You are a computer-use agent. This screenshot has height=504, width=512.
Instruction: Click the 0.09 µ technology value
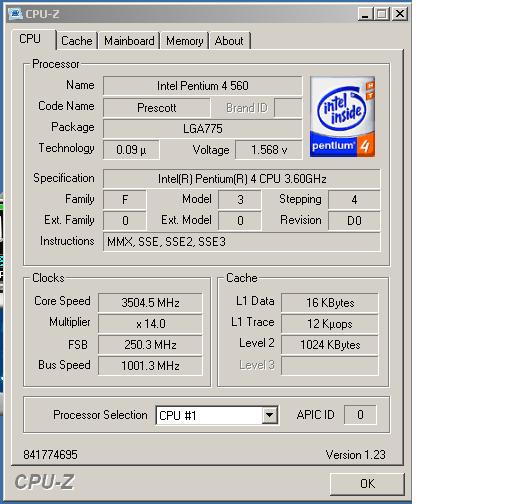(x=131, y=150)
